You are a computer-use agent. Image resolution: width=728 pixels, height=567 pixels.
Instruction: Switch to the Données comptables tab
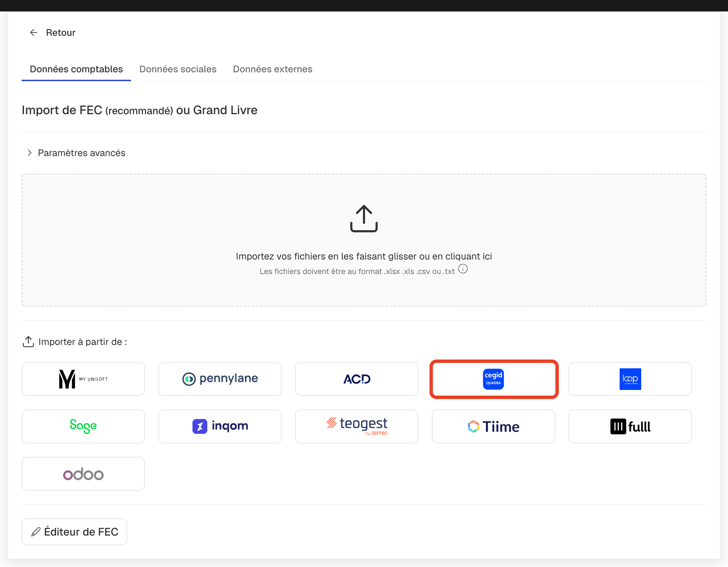[76, 69]
